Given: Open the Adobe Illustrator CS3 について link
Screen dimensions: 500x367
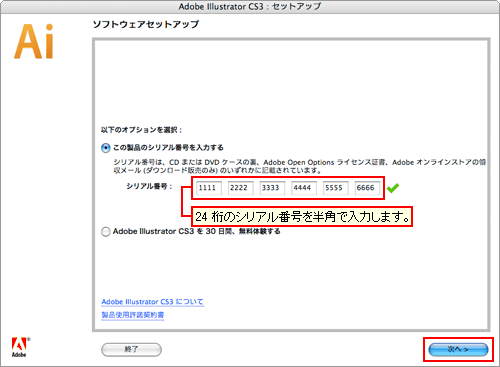Looking at the screenshot, I should (x=152, y=302).
